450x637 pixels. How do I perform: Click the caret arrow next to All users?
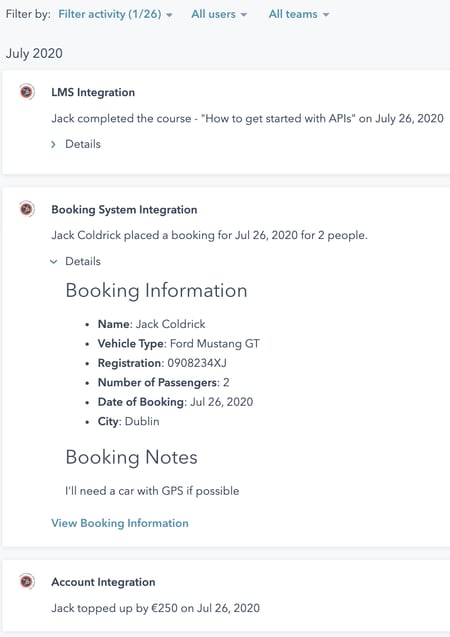click(x=244, y=15)
